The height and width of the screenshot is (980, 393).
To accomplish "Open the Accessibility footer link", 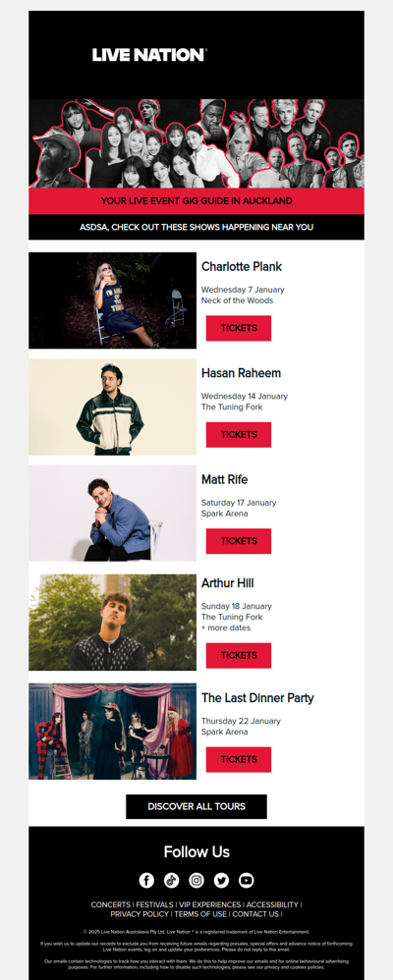I will point(272,904).
